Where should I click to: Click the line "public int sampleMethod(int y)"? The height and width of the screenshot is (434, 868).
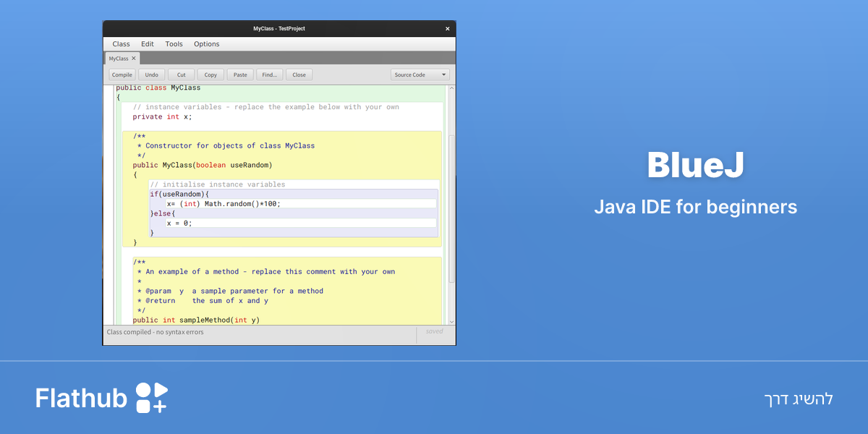coord(196,320)
